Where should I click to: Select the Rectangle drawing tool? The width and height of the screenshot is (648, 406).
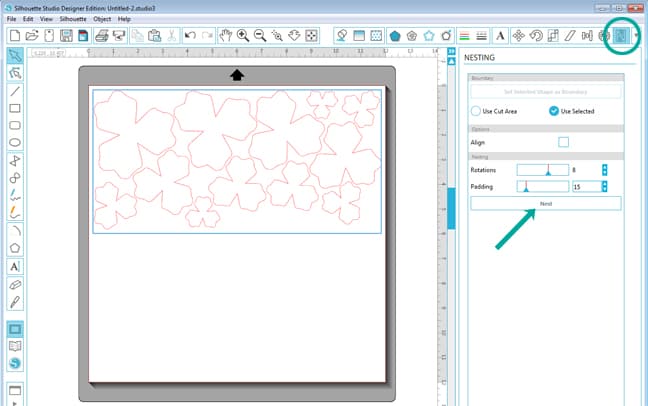coord(15,107)
